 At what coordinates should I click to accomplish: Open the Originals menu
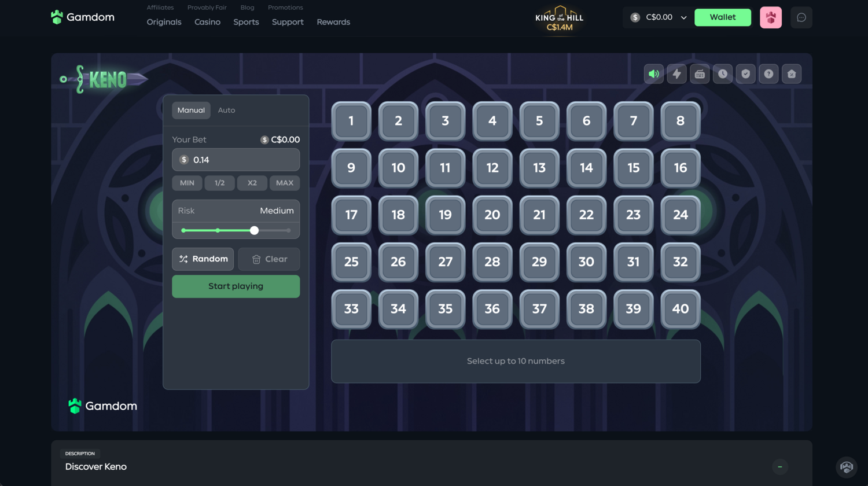point(164,22)
